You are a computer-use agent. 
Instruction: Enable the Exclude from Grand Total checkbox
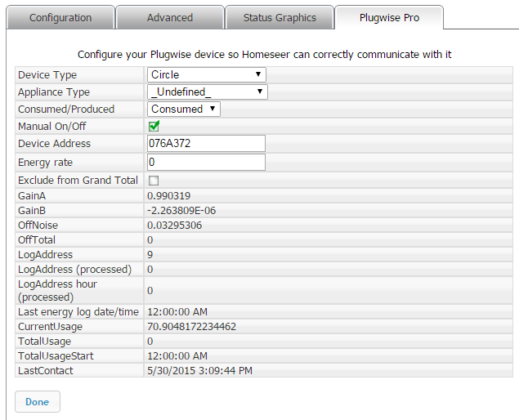[x=154, y=181]
